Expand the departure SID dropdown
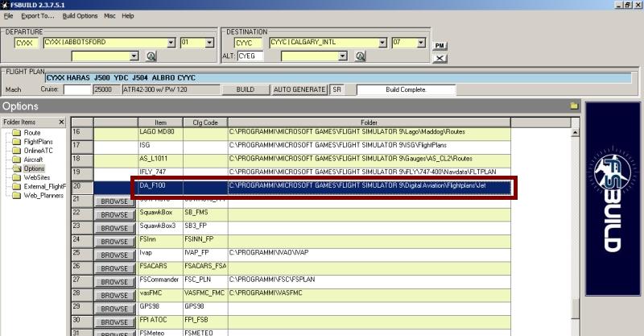The image size is (644, 336). point(134,56)
